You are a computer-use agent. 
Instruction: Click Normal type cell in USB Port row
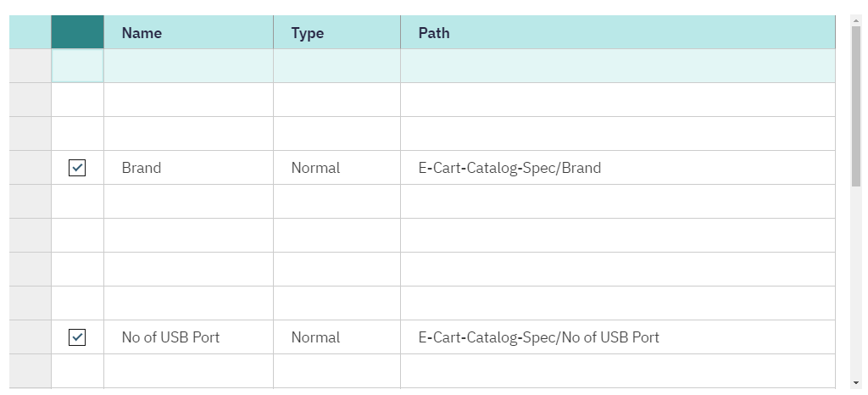pyautogui.click(x=337, y=337)
